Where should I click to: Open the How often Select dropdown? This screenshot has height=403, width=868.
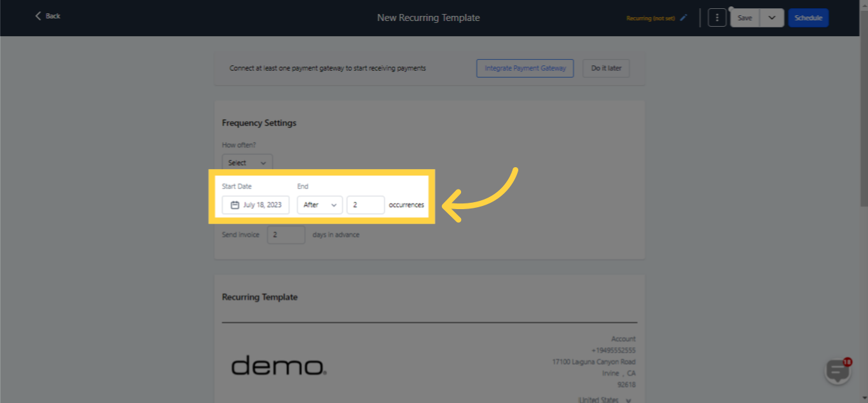tap(247, 163)
